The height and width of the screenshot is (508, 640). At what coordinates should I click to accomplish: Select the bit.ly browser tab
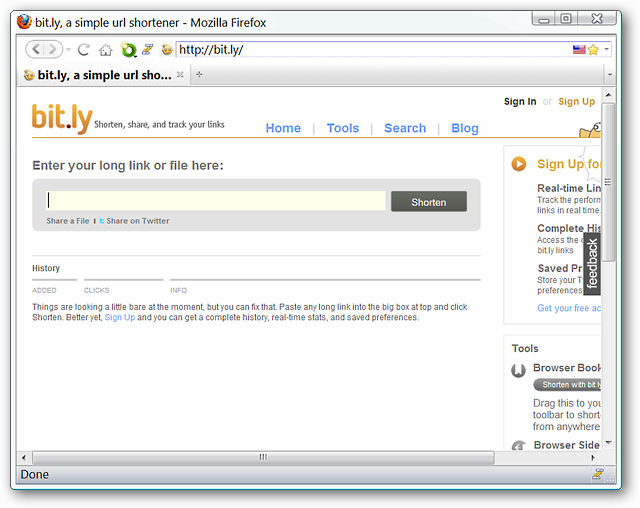click(x=103, y=75)
